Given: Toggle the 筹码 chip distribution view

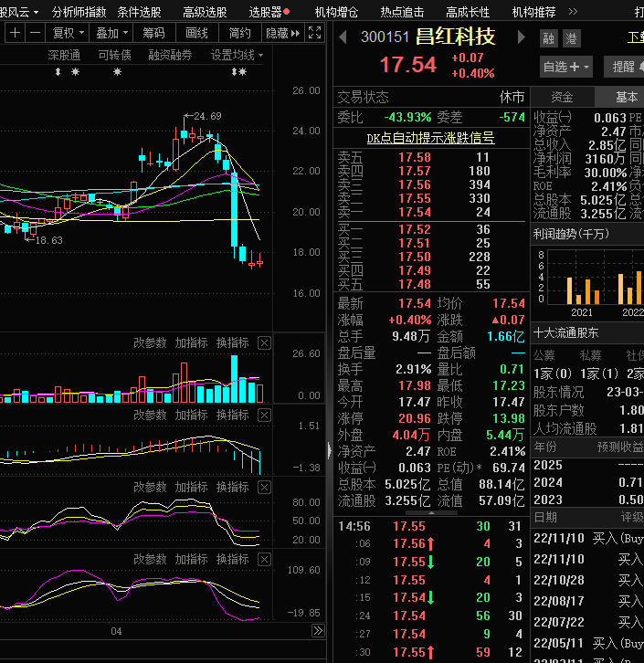Looking at the screenshot, I should coord(153,33).
